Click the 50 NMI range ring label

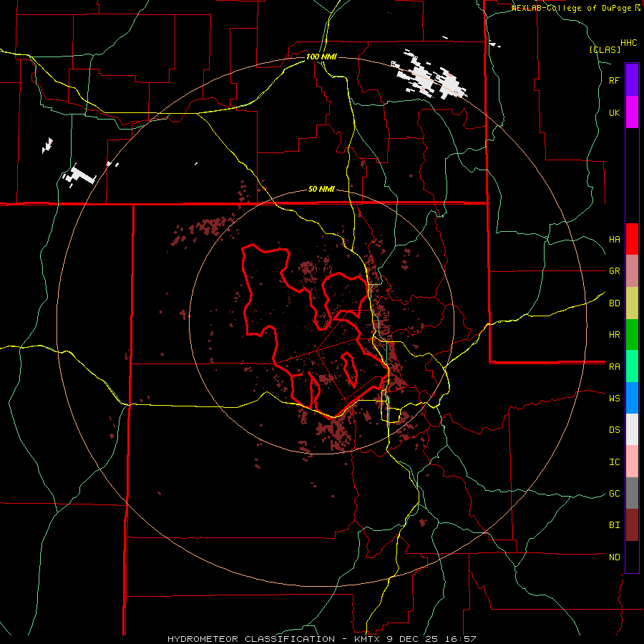(321, 190)
